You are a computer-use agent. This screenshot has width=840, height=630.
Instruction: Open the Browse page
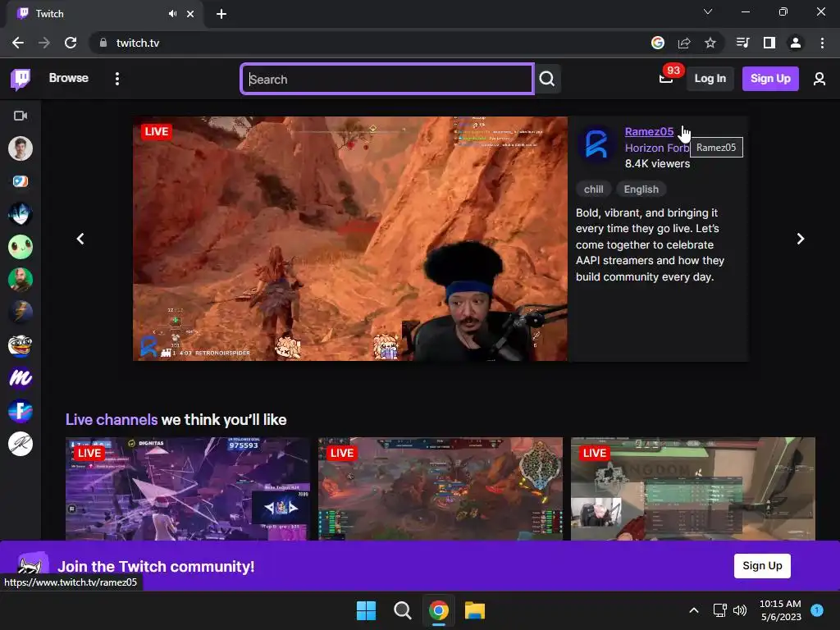coord(69,78)
